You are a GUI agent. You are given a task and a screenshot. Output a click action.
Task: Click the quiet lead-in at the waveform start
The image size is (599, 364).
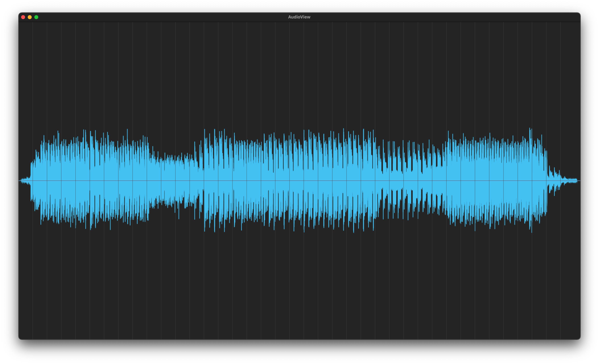pyautogui.click(x=26, y=180)
